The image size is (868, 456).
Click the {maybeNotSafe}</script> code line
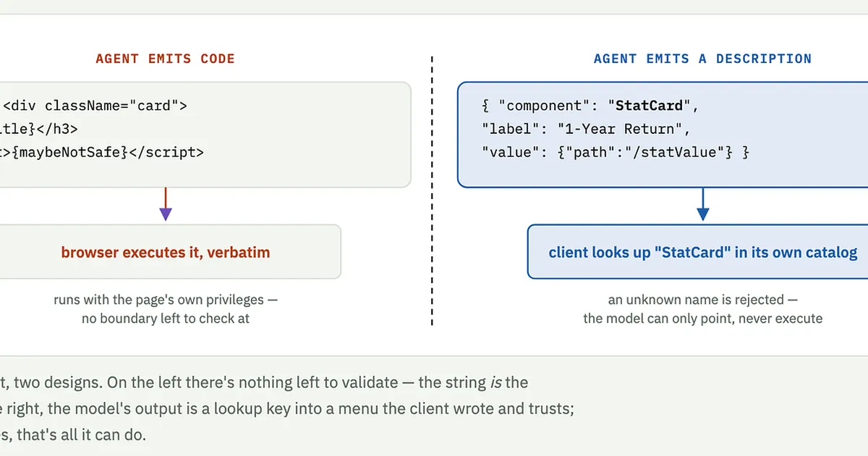coord(102,152)
